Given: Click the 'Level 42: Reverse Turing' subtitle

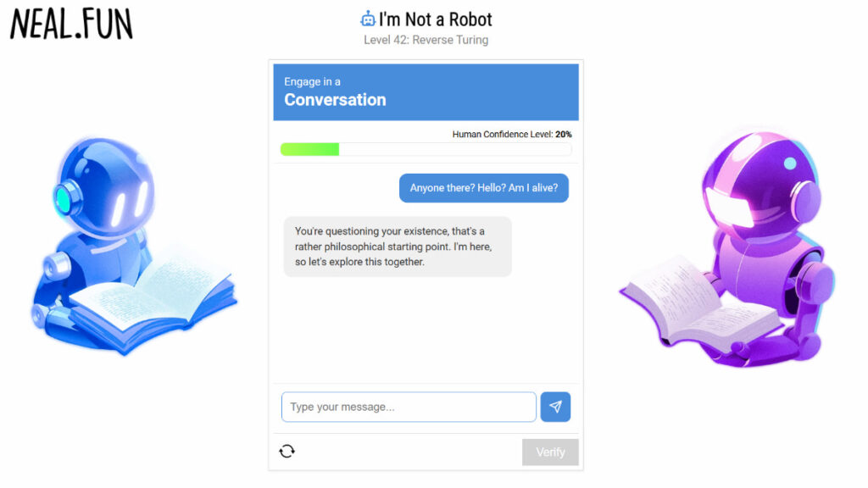Looking at the screenshot, I should 426,40.
